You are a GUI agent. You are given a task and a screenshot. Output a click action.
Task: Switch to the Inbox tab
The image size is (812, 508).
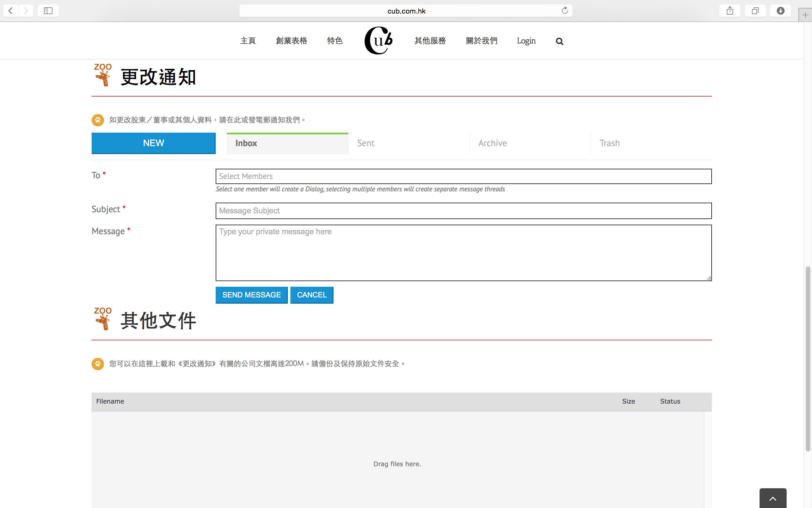pyautogui.click(x=288, y=143)
